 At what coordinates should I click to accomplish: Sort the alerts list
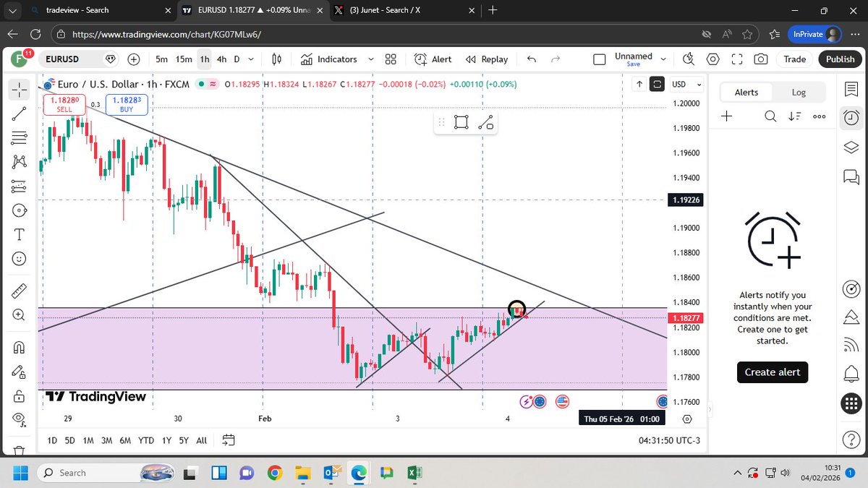795,116
